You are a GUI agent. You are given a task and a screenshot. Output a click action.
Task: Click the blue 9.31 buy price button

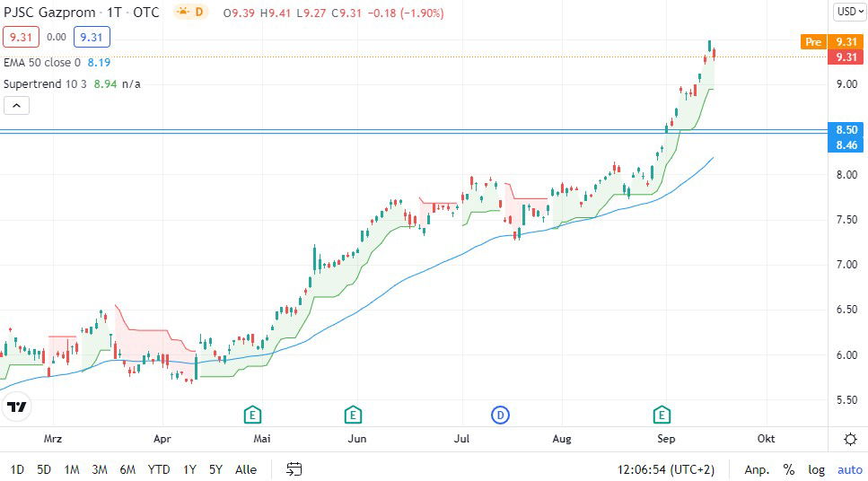point(92,37)
